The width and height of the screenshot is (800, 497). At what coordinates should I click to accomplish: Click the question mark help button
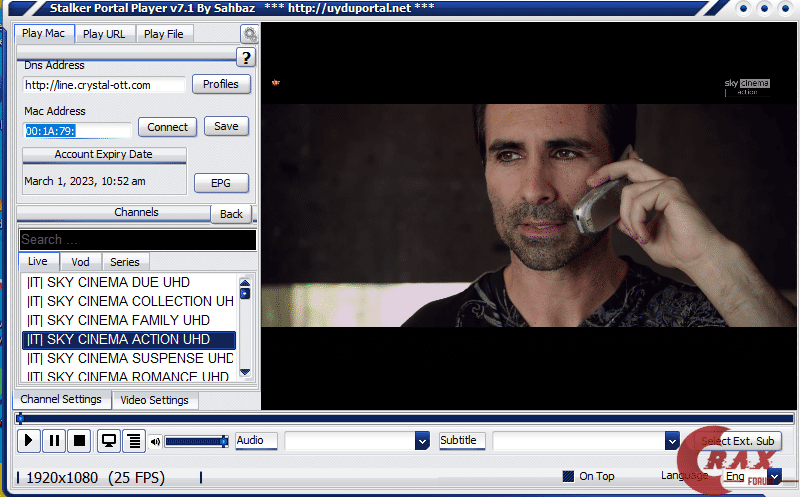[x=246, y=58]
